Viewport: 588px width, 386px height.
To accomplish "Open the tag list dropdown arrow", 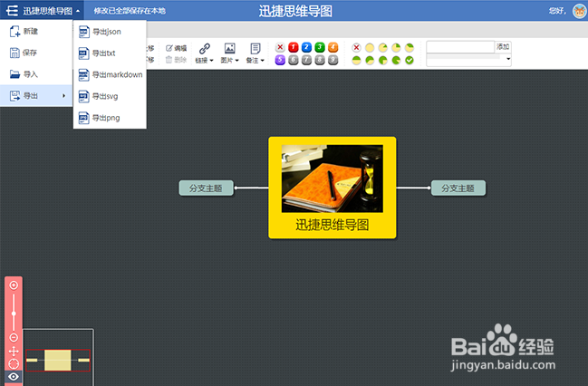I will (508, 59).
